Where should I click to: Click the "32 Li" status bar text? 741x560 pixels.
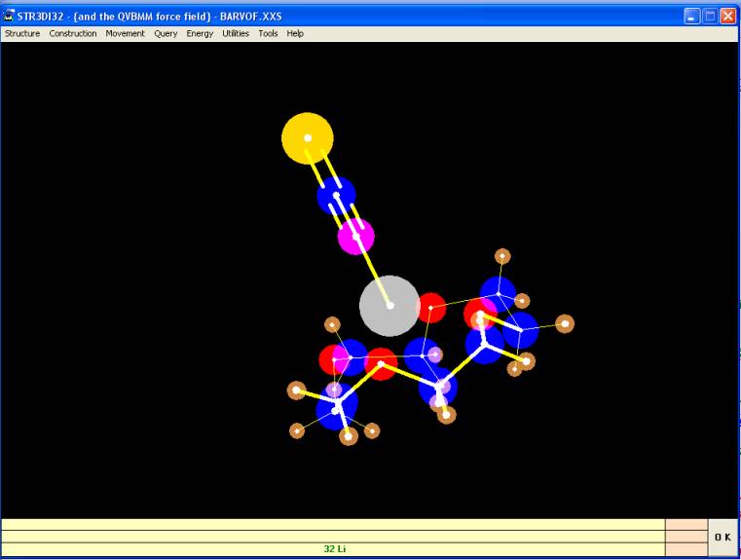point(335,549)
